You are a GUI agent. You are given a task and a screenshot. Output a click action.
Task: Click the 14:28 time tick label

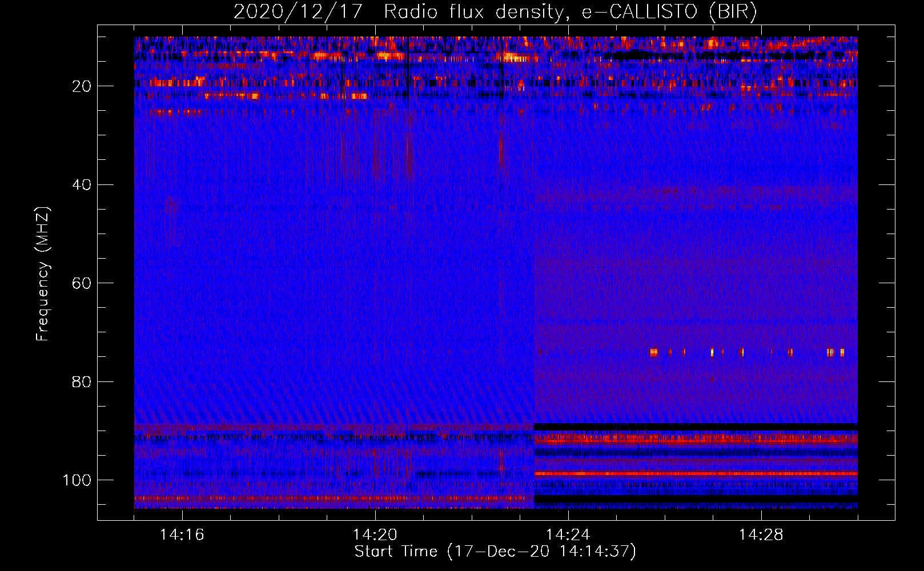coord(761,535)
